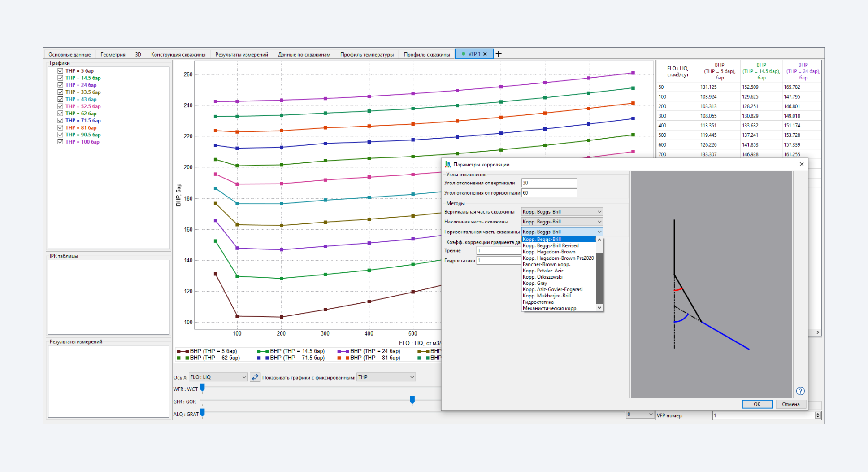Image resolution: width=868 pixels, height=472 pixels.
Task: Click legend entry BHP (THP = 62 бар)
Action: 208,358
